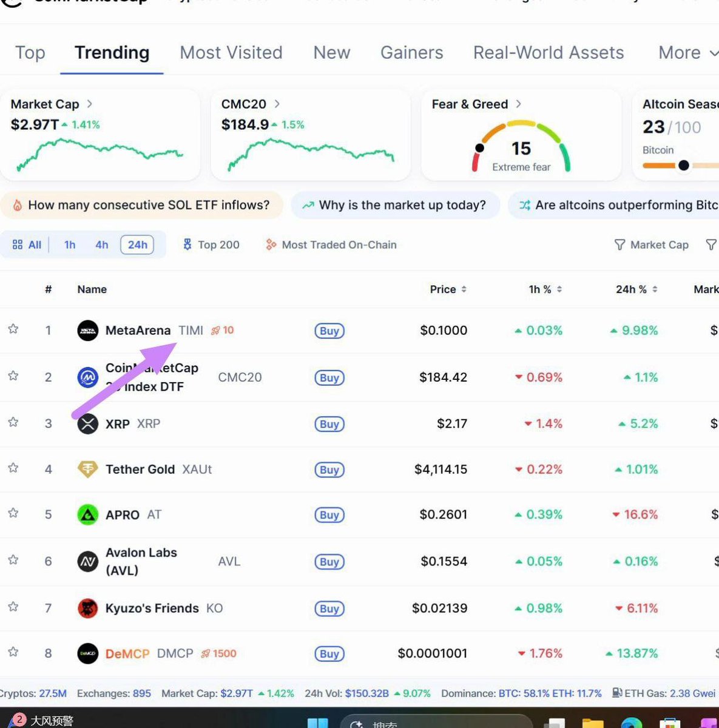Click Buy for MetaArena

[329, 331]
